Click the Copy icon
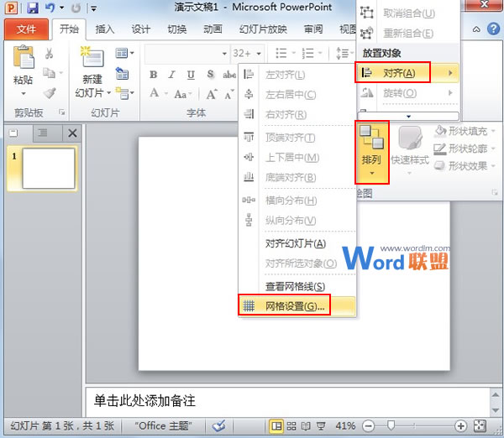The height and width of the screenshot is (438, 504). [x=50, y=73]
